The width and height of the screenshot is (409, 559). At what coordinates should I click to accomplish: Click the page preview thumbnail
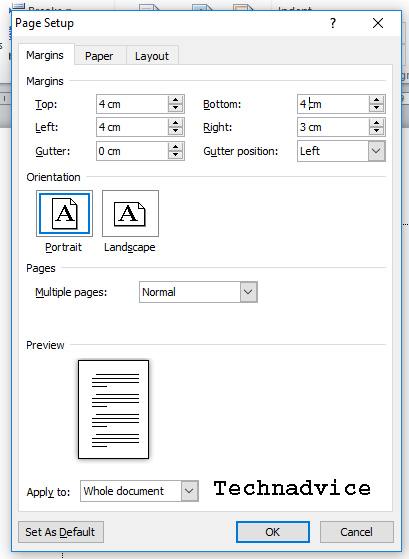[113, 409]
